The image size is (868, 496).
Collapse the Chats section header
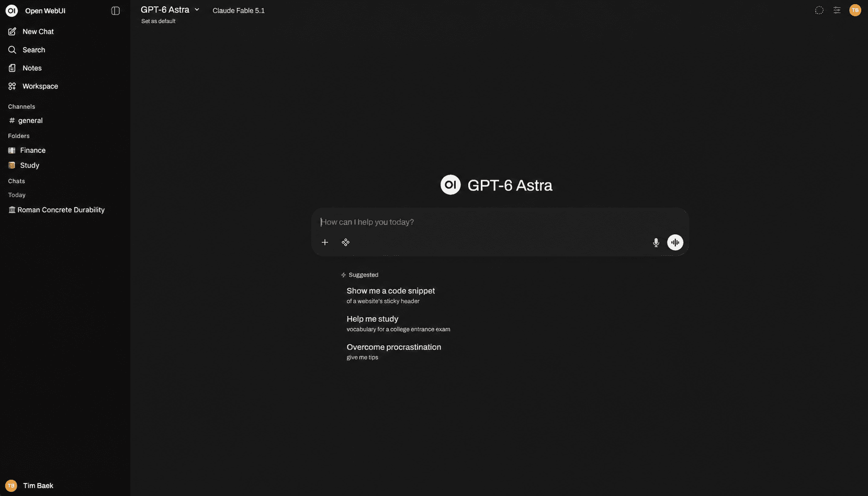[x=16, y=181]
